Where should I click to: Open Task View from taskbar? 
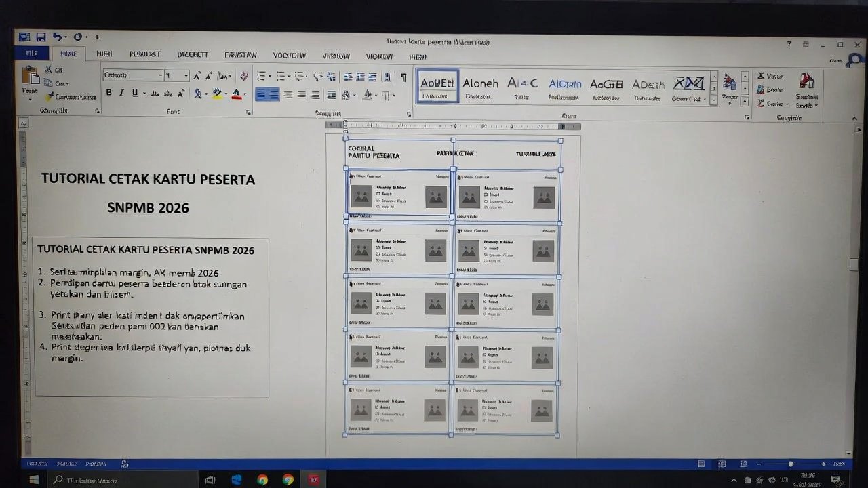210,480
